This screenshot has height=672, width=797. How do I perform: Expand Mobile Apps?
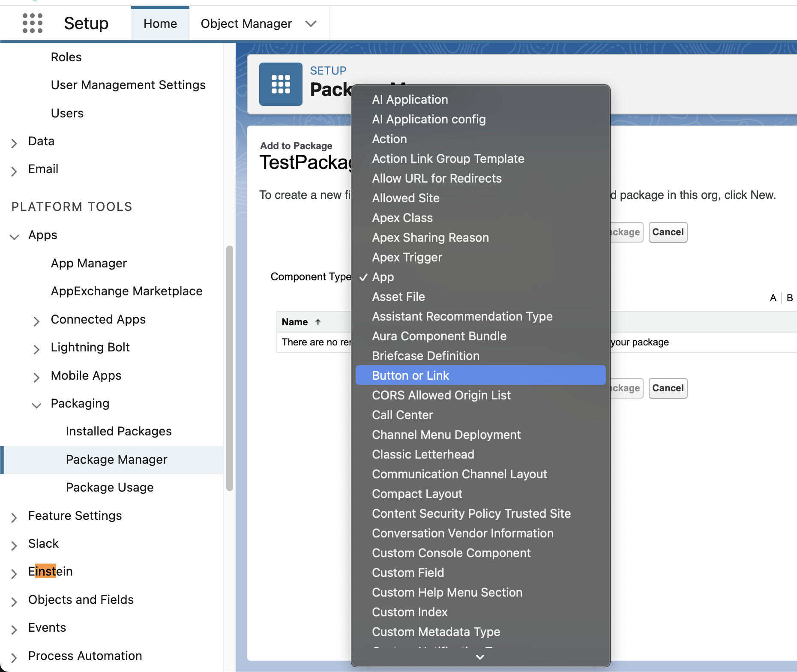point(36,377)
